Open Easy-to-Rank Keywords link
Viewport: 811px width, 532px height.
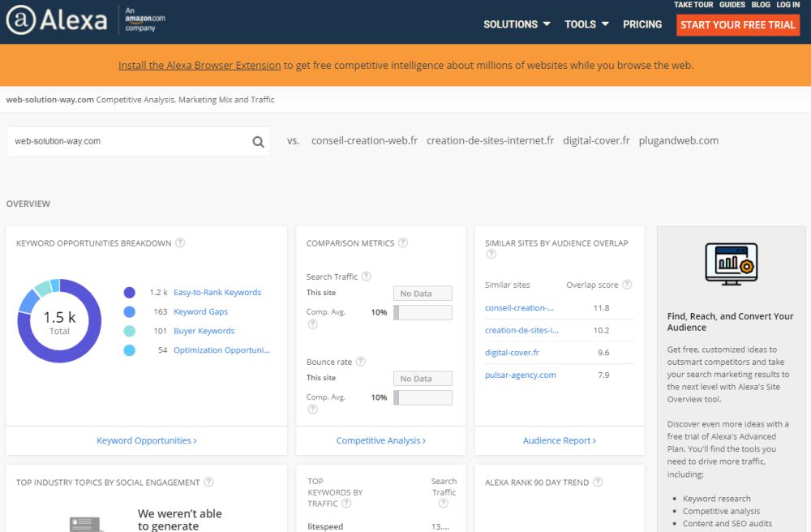pos(217,292)
